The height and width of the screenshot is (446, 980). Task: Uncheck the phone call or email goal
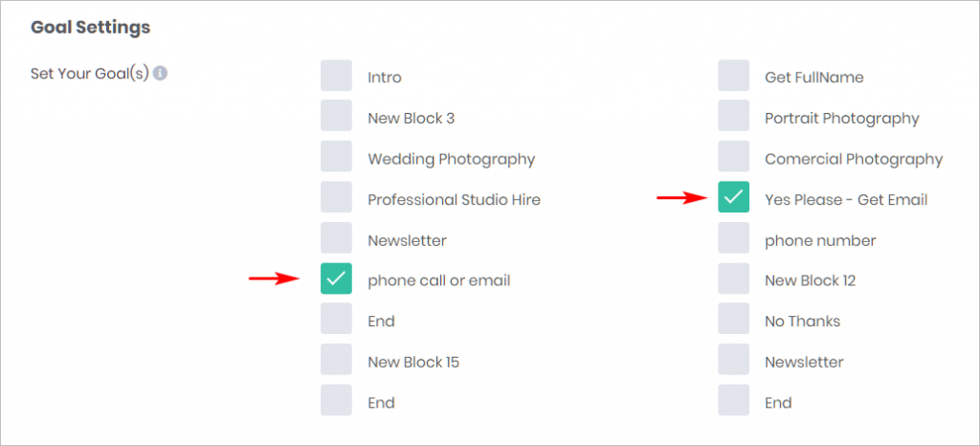[x=336, y=279]
